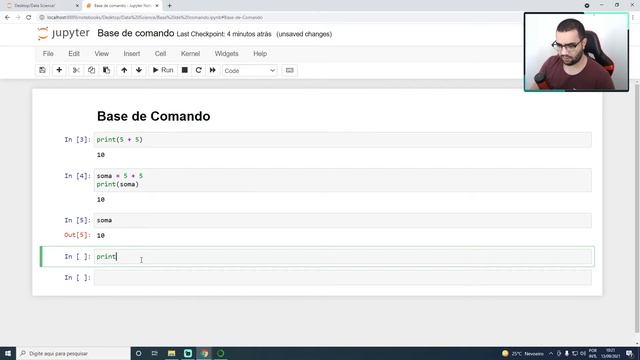This screenshot has height=360, width=640.
Task: View site information icon in address bar
Action: tap(42, 18)
